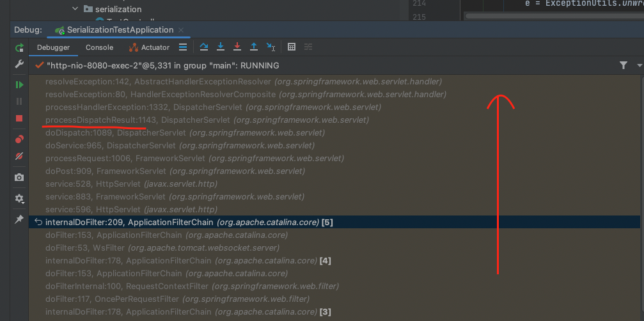The height and width of the screenshot is (321, 644).
Task: Select frame service:528 HttpServlet
Action: [334, 184]
